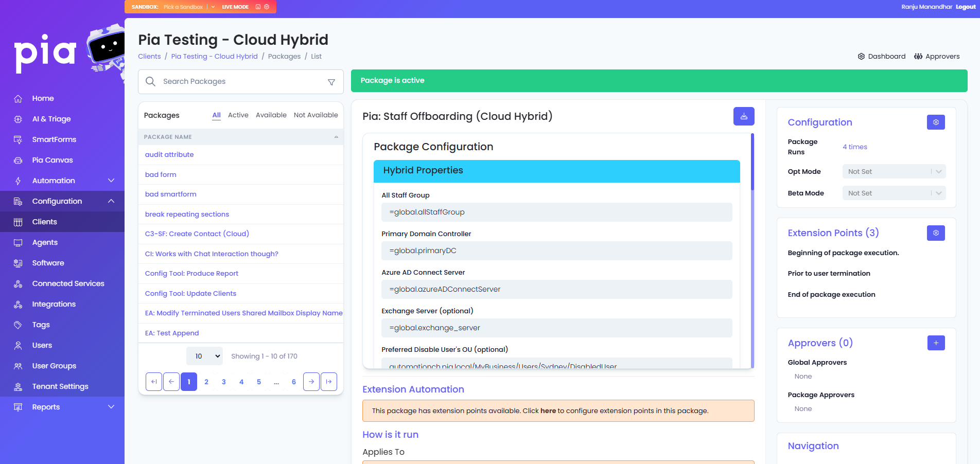Change page size dropdown showing 10
This screenshot has height=464, width=980.
pos(204,356)
